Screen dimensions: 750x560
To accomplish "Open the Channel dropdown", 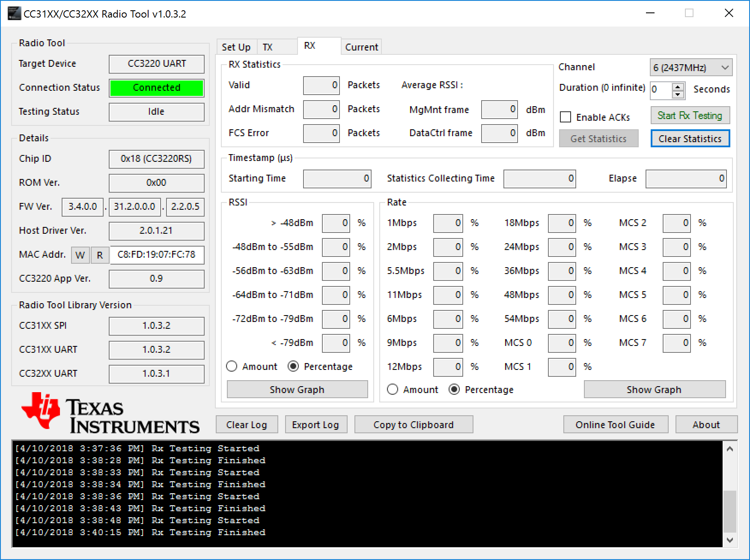I will pos(691,68).
